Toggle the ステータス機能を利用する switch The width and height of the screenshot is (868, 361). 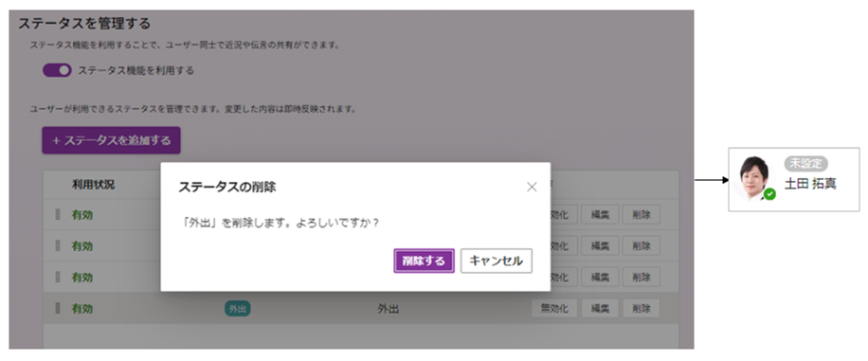click(57, 70)
